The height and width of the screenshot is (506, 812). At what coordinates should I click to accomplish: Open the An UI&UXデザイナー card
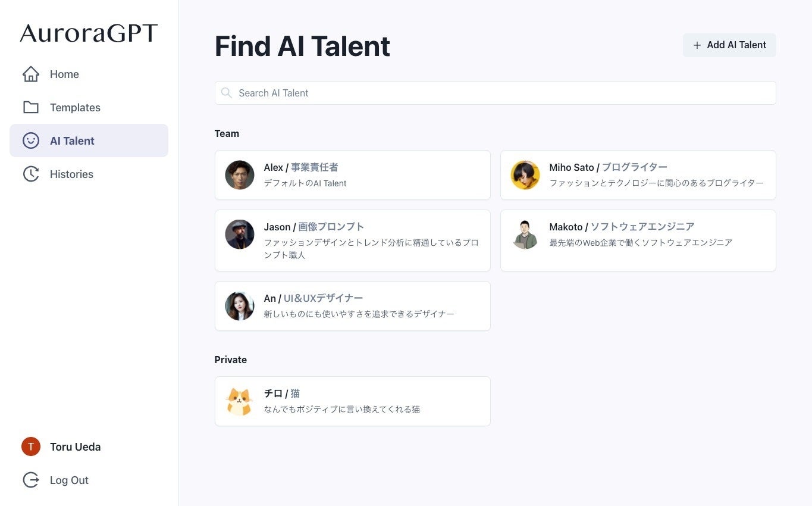(x=352, y=306)
